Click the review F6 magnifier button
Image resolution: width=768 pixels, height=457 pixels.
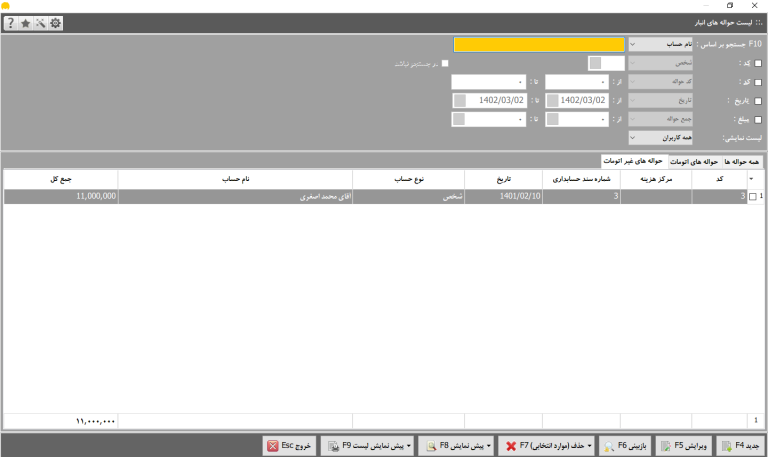point(625,446)
